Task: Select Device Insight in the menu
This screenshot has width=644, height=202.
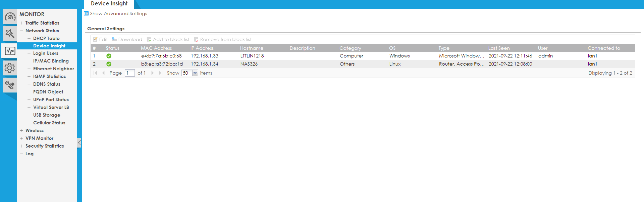Action: [49, 46]
